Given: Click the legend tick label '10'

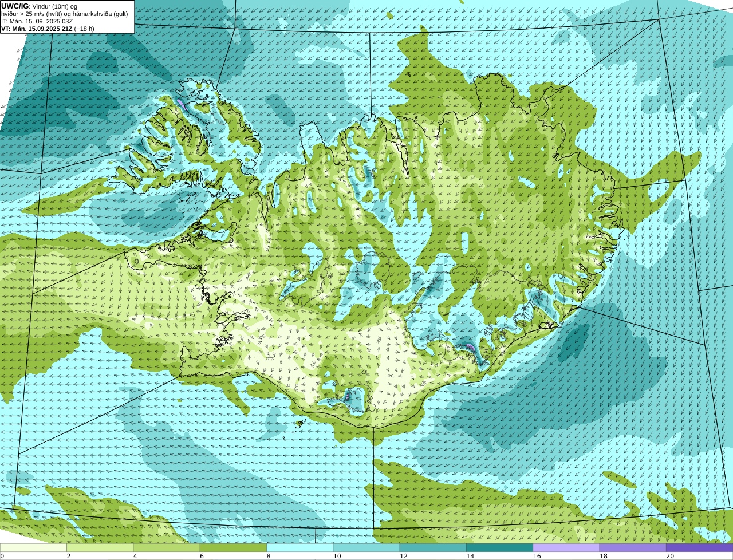Looking at the screenshot, I should point(337,556).
